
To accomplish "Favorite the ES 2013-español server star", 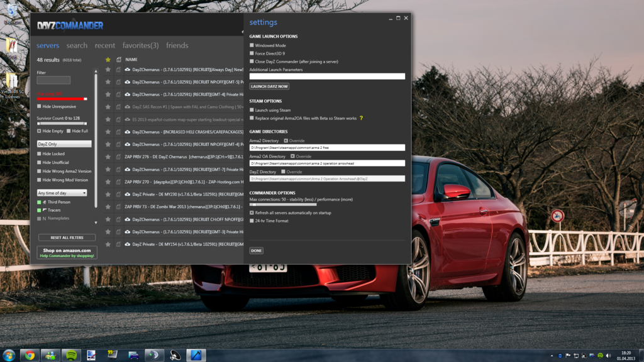I will (108, 119).
